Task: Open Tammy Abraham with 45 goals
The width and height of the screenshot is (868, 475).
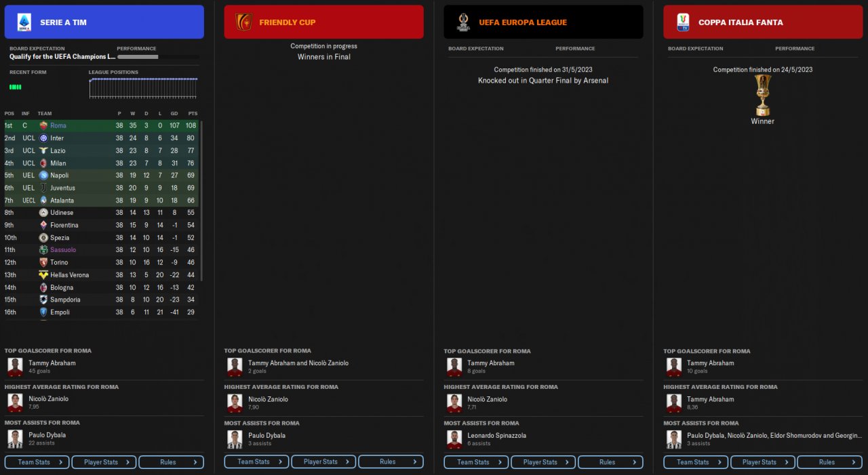Action: pos(52,363)
